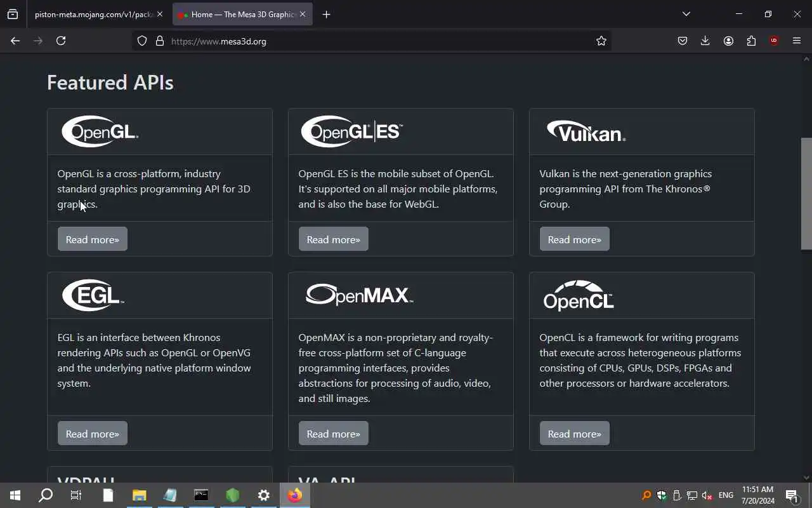Click the site security padlock icon
Screen dimensions: 812x508
click(x=160, y=41)
